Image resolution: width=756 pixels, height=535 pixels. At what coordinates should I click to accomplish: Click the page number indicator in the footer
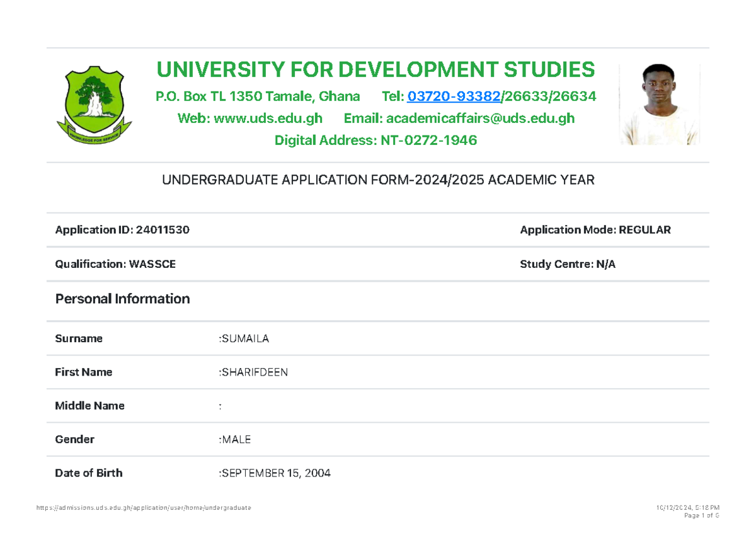[x=701, y=516]
